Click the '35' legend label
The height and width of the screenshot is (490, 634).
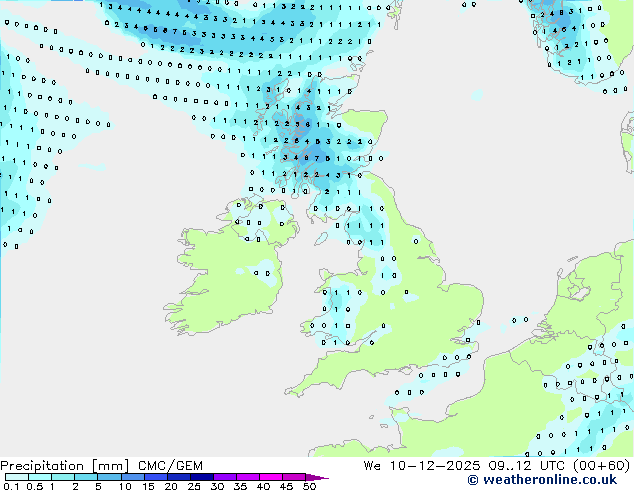[240, 486]
